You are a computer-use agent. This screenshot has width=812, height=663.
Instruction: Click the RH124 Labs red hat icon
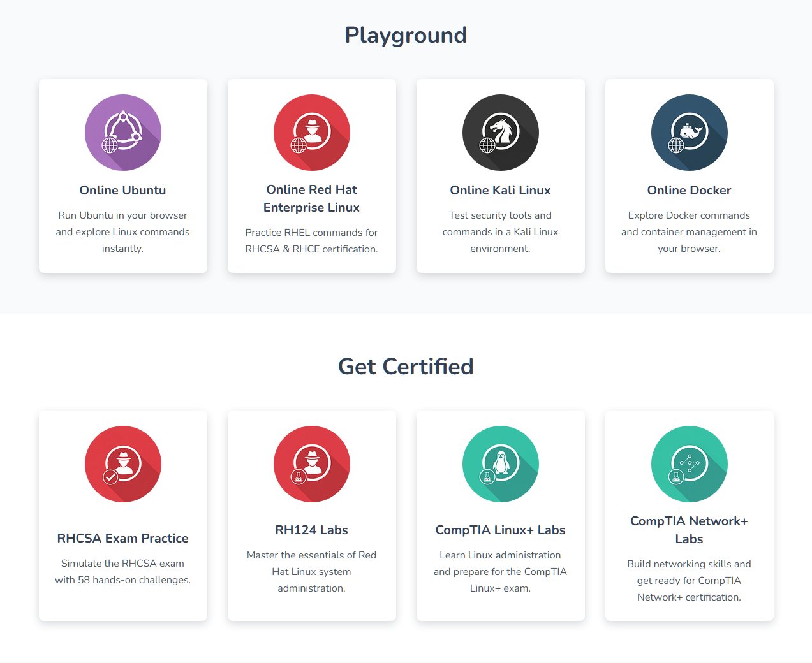pos(312,464)
